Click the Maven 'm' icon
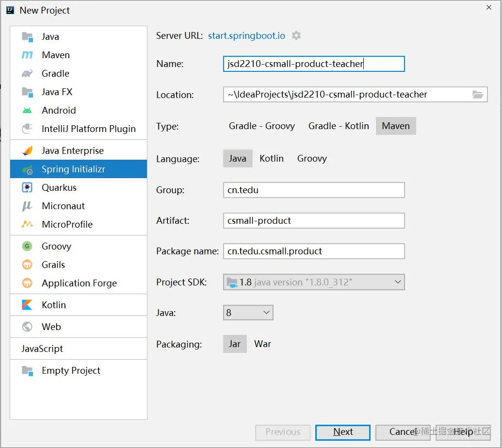 coord(27,55)
